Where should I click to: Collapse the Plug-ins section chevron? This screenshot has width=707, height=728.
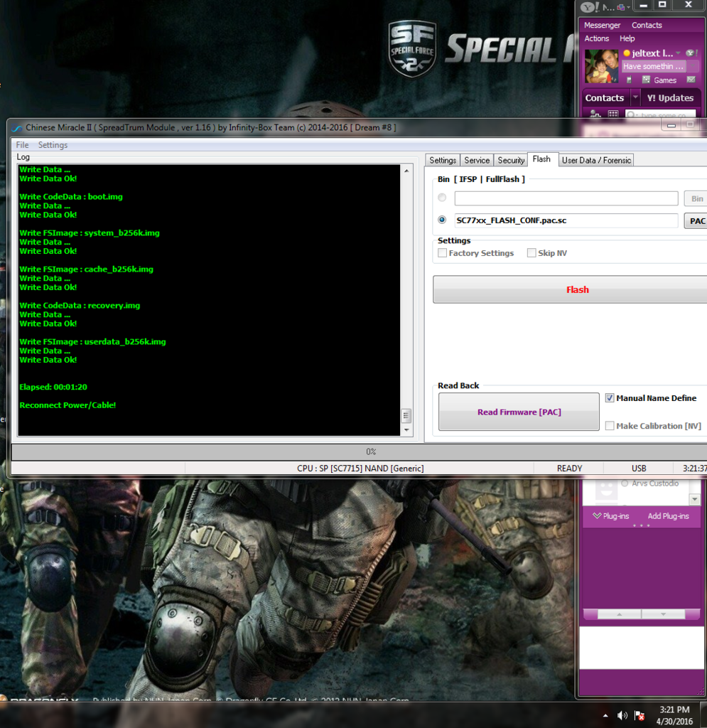coord(597,516)
